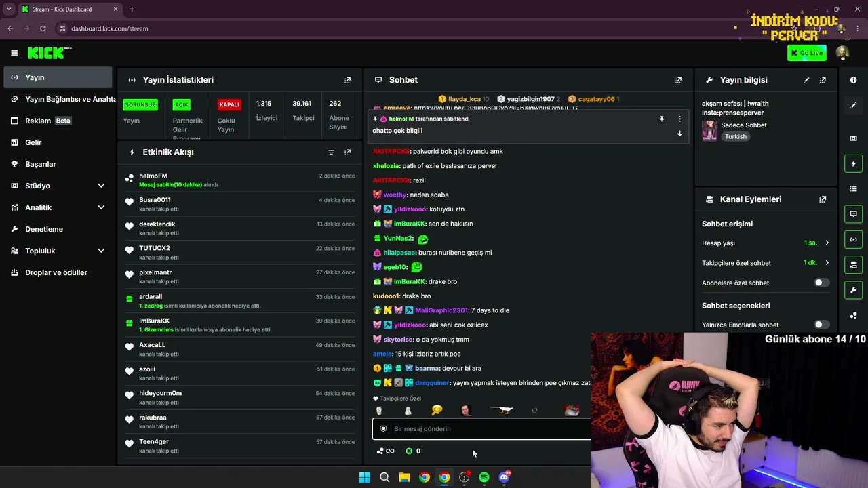Expand the Analitik sidebar section
This screenshot has height=488, width=868.
[101, 207]
